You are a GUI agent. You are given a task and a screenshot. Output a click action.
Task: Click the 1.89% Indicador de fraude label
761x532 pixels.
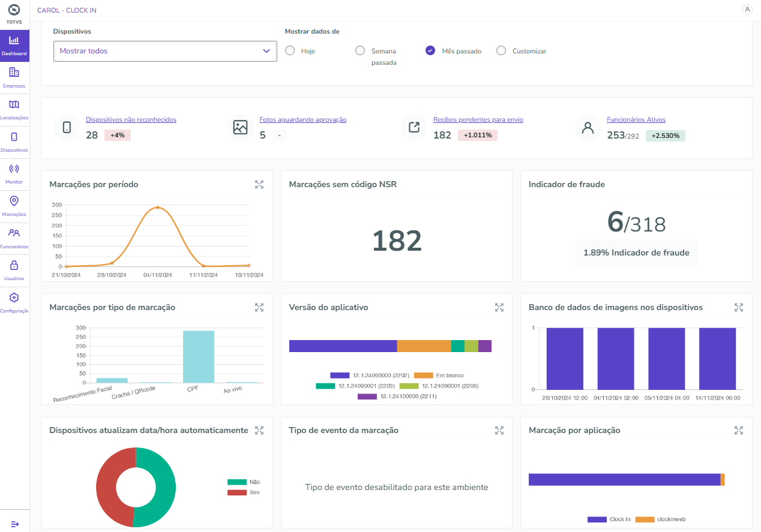click(x=636, y=253)
